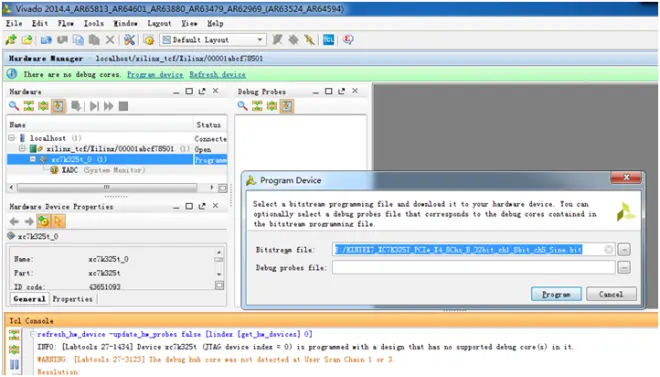Minimize the Hardware panel
Screen dimensions: 660x377
point(176,91)
